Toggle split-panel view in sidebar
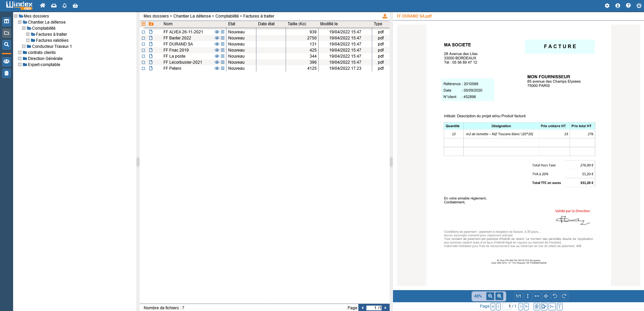644x311 pixels. [6, 21]
